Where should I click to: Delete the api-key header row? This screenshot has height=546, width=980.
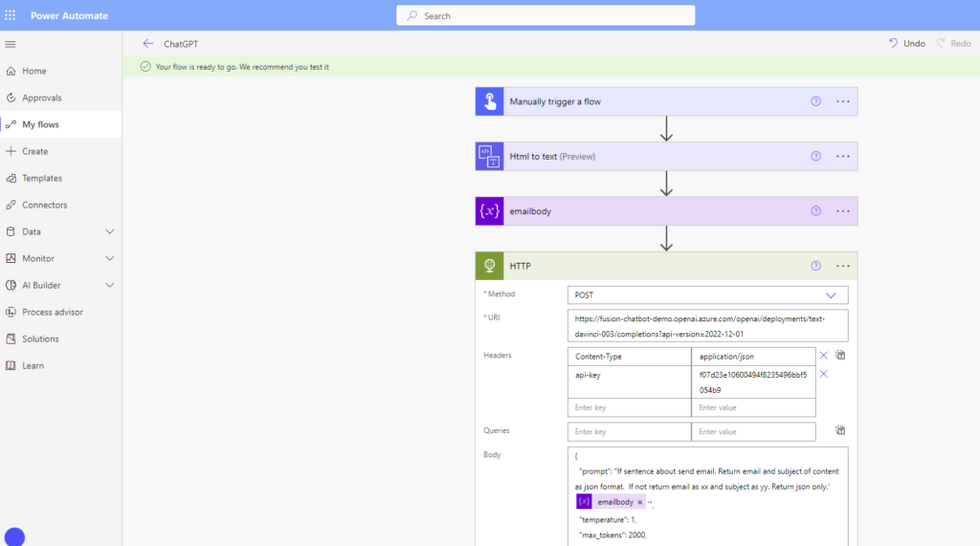824,374
